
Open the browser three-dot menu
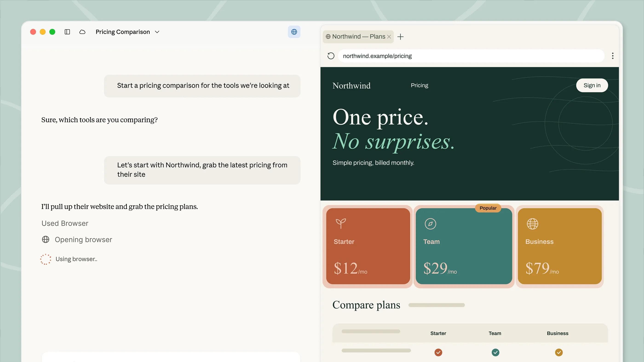point(612,56)
